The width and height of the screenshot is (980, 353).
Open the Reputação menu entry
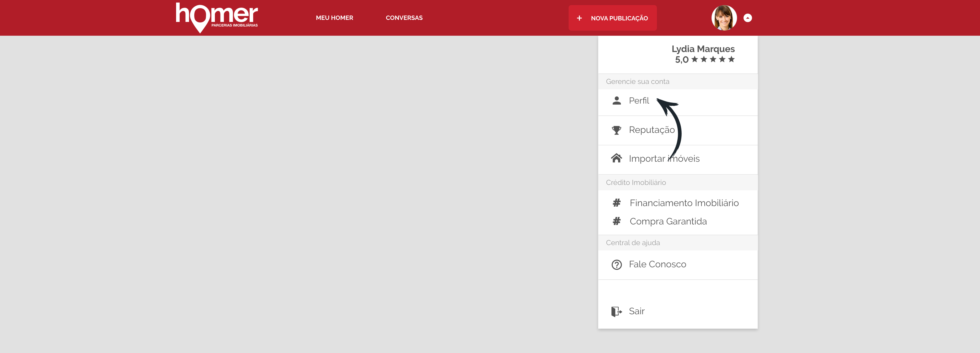point(678,131)
